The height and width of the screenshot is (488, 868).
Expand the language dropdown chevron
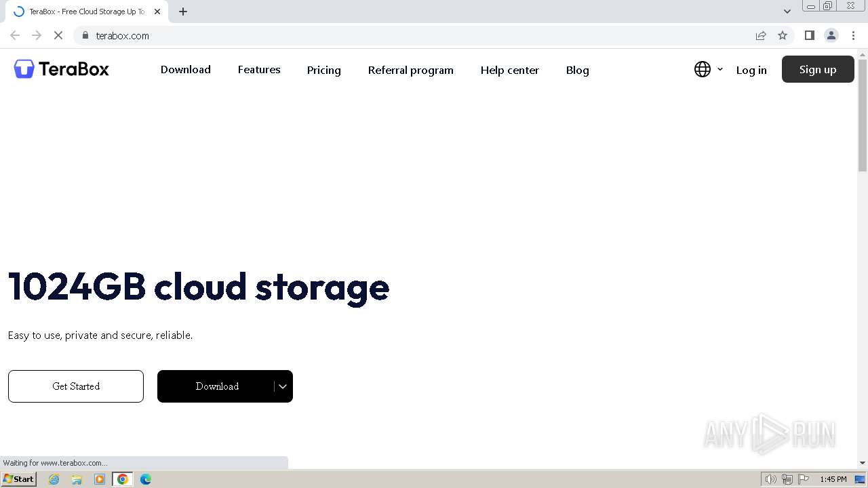pyautogui.click(x=720, y=69)
